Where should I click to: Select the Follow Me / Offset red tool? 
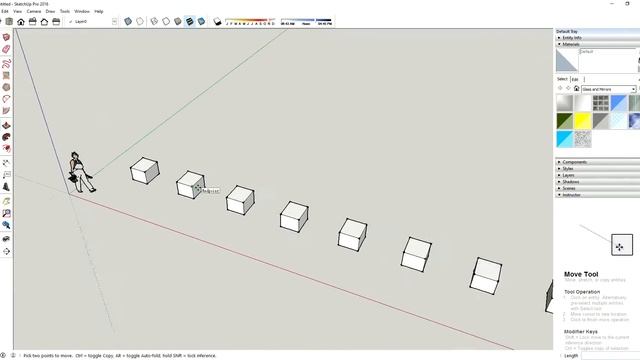click(x=6, y=149)
